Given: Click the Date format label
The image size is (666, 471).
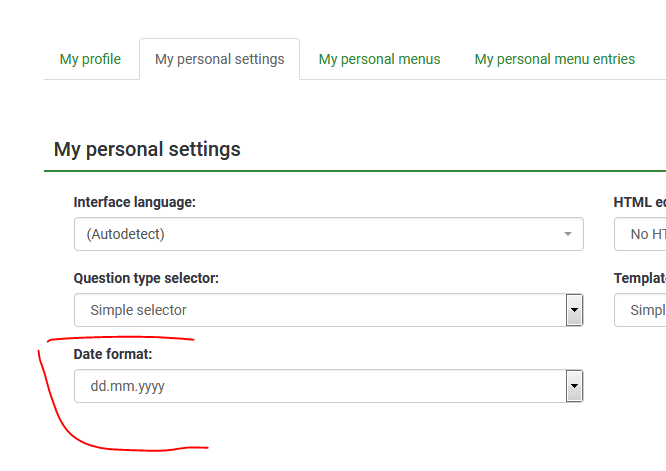Looking at the screenshot, I should (113, 354).
